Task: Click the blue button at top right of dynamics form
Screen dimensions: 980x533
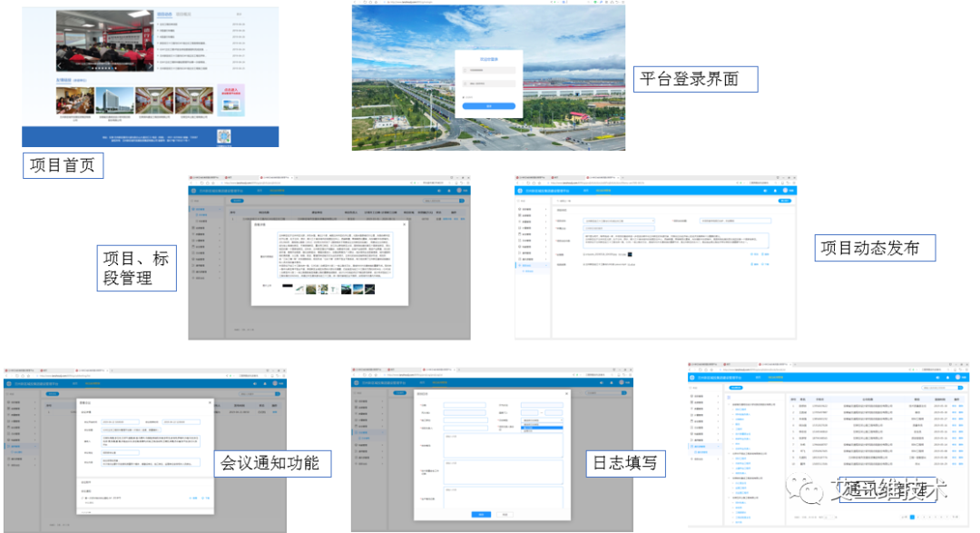Action: [x=784, y=201]
